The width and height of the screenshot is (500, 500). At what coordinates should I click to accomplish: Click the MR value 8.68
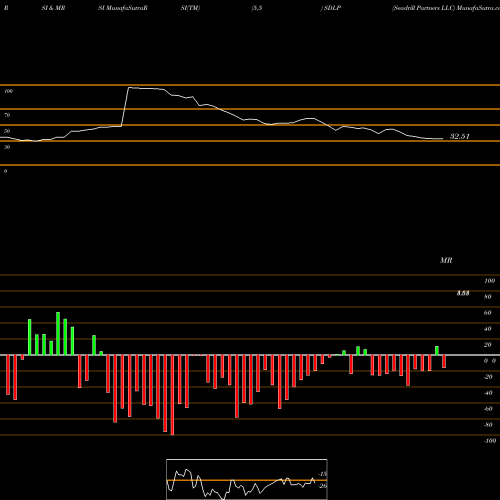tap(463, 293)
